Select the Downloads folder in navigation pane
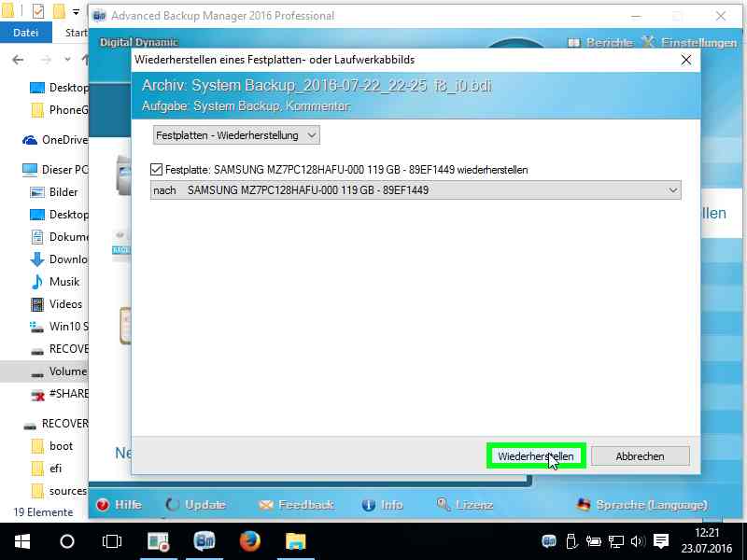747x560 pixels. tap(59, 259)
